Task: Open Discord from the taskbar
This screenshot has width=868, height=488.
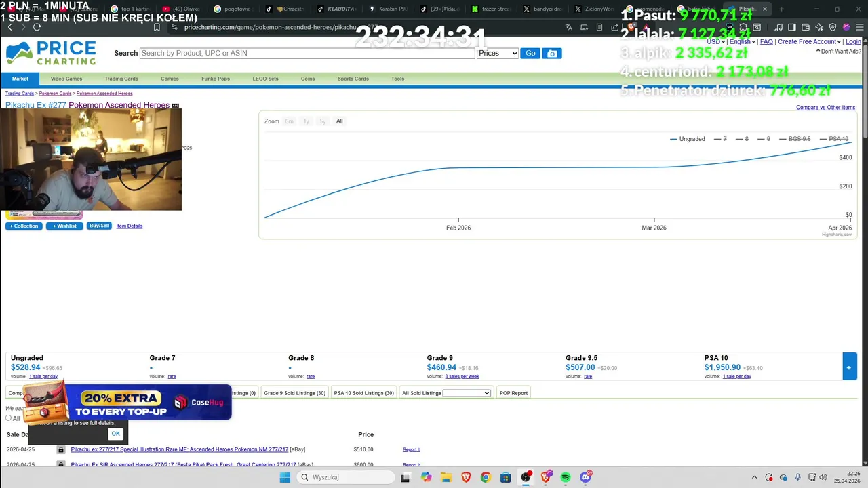Action: [x=586, y=477]
